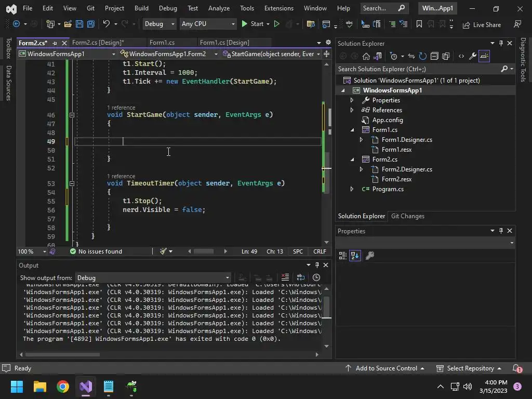Click Clear All icon in Output panel
The width and height of the screenshot is (532, 399).
[285, 277]
